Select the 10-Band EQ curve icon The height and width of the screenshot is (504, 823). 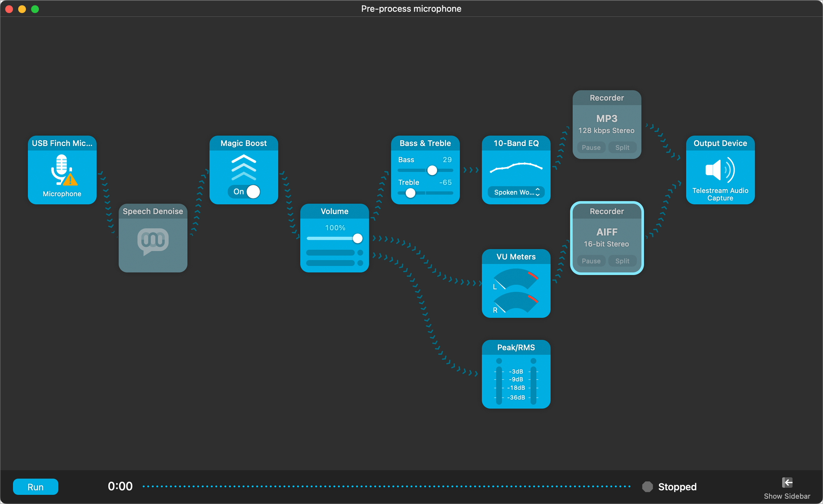(x=516, y=167)
